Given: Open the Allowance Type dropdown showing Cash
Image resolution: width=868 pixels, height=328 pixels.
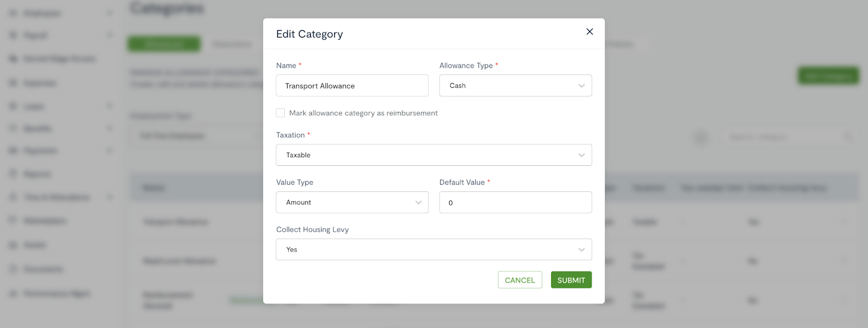Looking at the screenshot, I should click(x=515, y=86).
